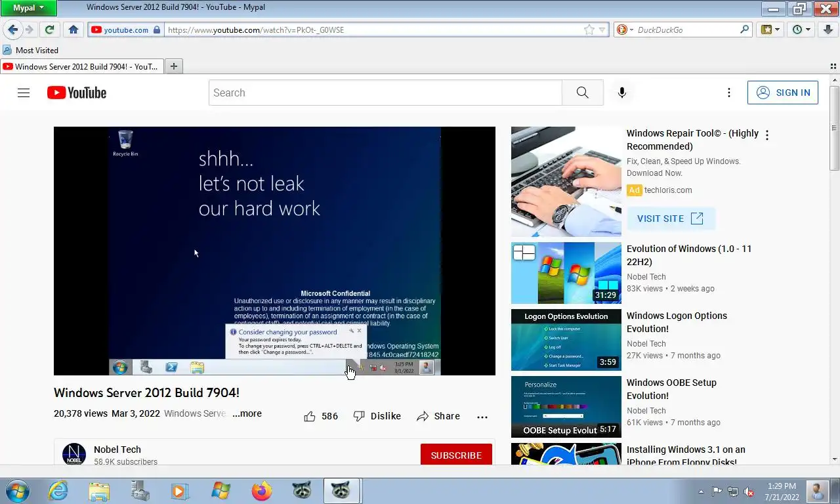Click the red SUBSCRIBE button

(x=456, y=455)
